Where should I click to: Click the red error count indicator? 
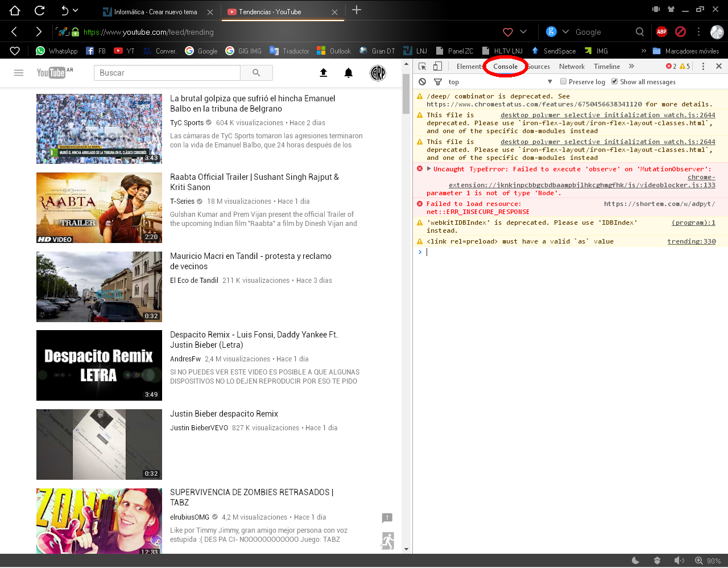(x=671, y=67)
